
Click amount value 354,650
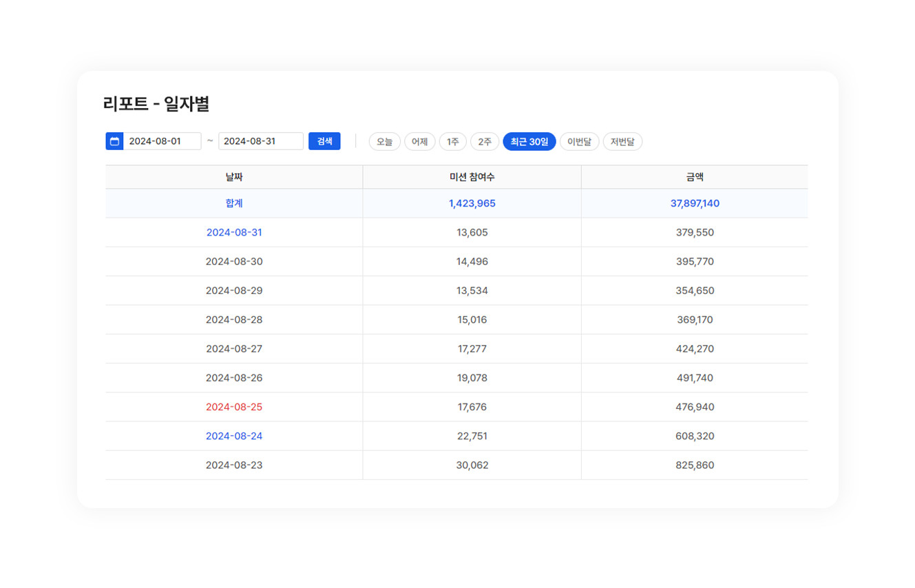(x=695, y=291)
